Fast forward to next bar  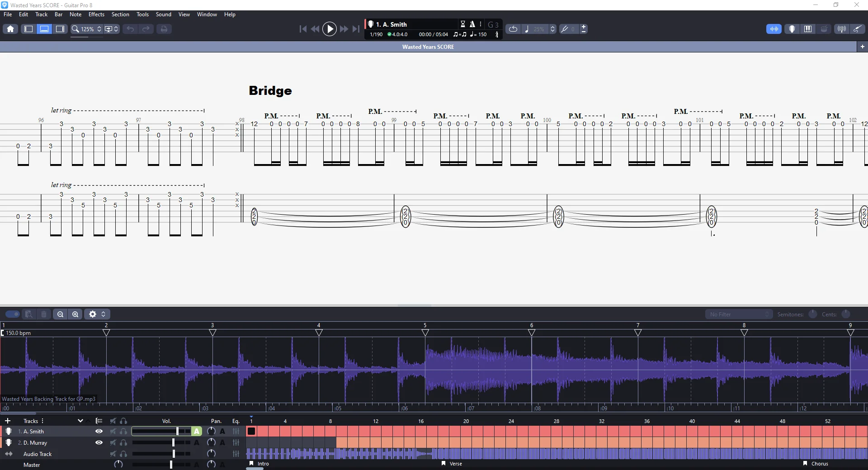point(344,29)
